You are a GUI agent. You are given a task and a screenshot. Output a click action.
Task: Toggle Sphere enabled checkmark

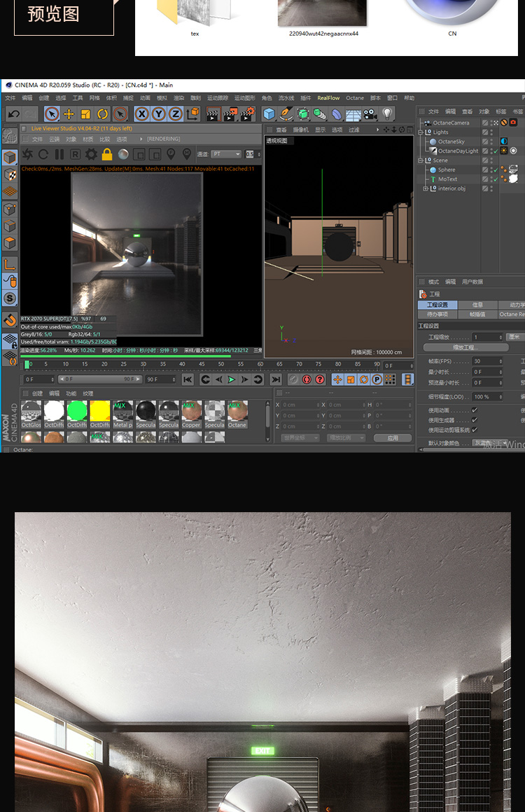pos(496,170)
